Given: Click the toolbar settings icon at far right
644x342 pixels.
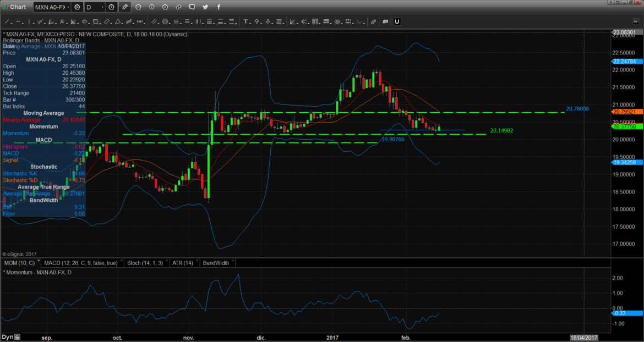Looking at the screenshot, I should coord(635,21).
